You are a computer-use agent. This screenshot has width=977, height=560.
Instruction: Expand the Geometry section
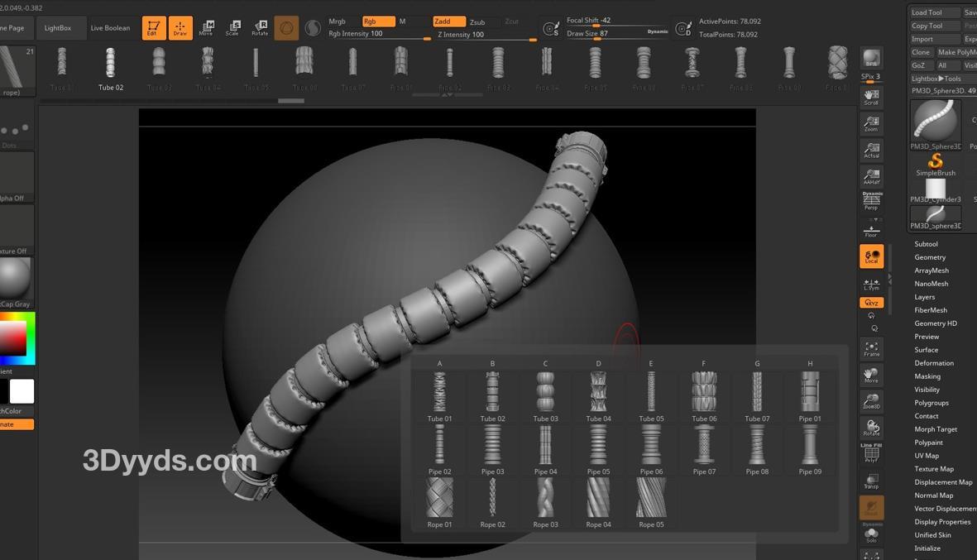click(930, 257)
